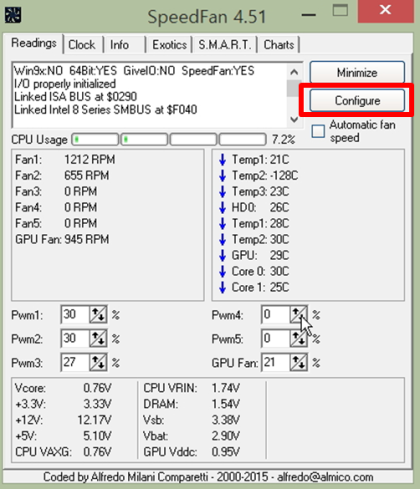This screenshot has width=420, height=489.
Task: Click the fourth CPU Usage bar
Action: click(x=243, y=139)
